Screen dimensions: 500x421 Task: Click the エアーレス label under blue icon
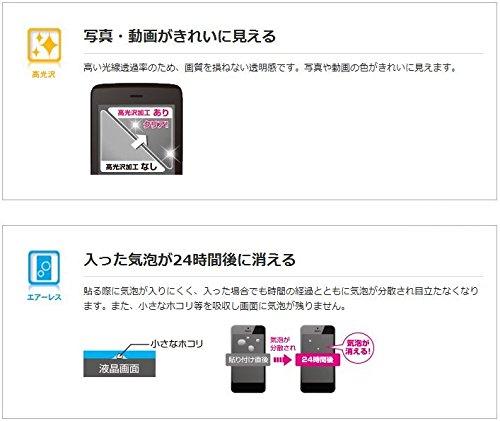pyautogui.click(x=44, y=297)
